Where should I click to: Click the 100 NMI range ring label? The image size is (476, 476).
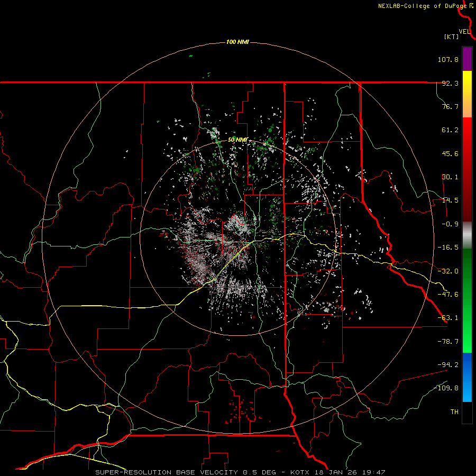click(x=237, y=42)
